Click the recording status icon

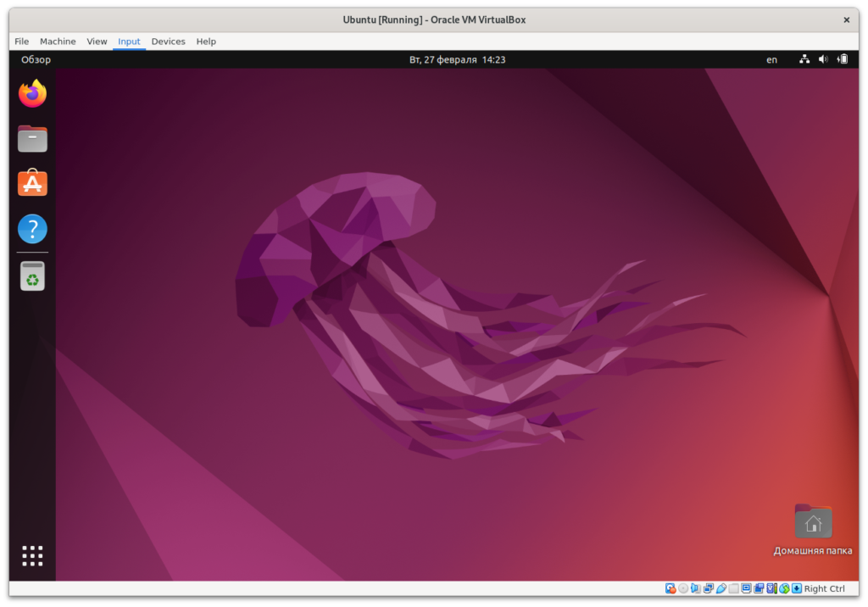click(x=759, y=588)
